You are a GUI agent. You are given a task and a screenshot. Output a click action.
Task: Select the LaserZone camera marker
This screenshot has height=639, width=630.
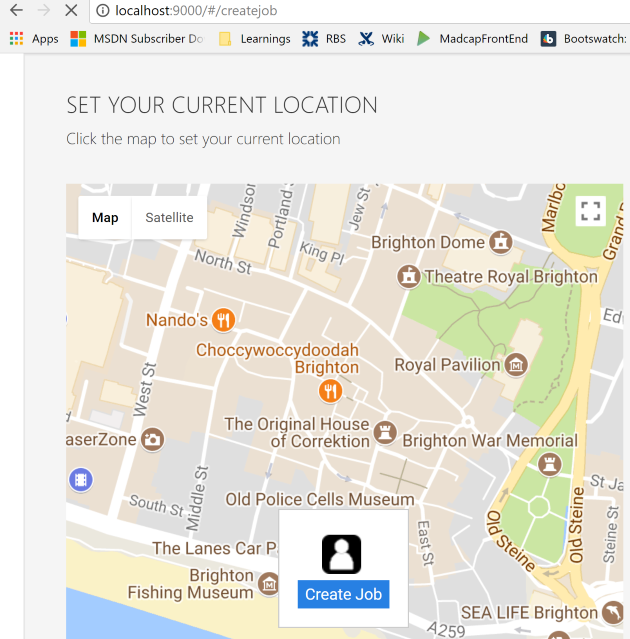point(153,439)
